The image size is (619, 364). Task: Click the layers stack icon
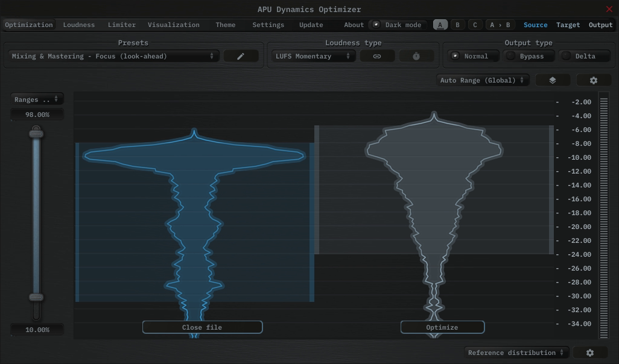pyautogui.click(x=552, y=80)
